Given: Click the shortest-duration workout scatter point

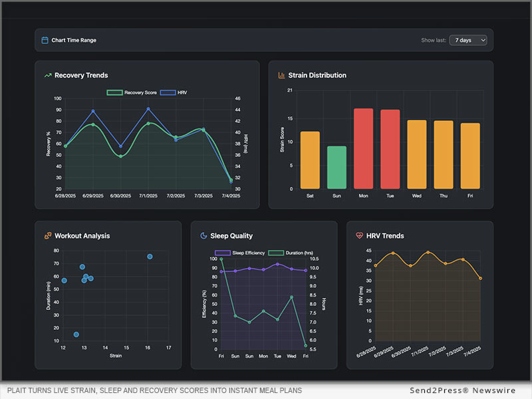Looking at the screenshot, I should coord(76,334).
